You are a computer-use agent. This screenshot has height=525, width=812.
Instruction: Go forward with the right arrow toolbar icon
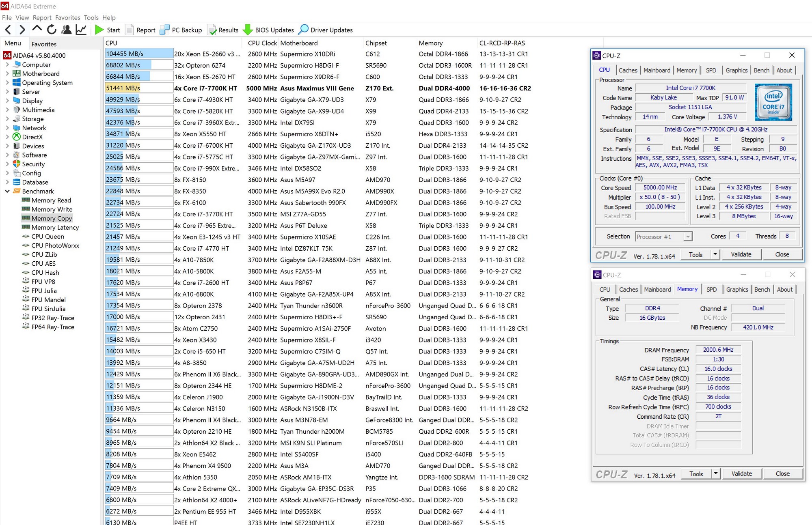(x=22, y=30)
